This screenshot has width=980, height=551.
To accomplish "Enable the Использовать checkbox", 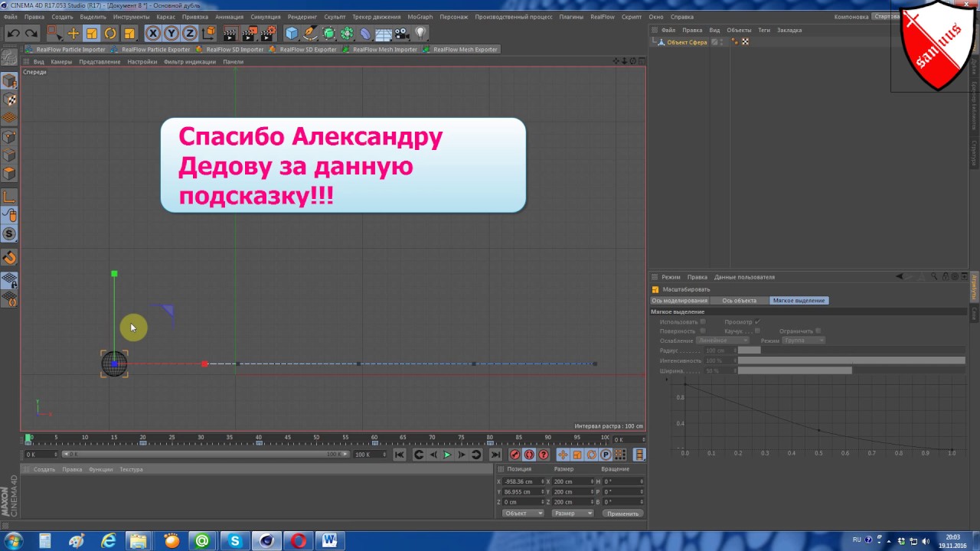I will (x=703, y=321).
